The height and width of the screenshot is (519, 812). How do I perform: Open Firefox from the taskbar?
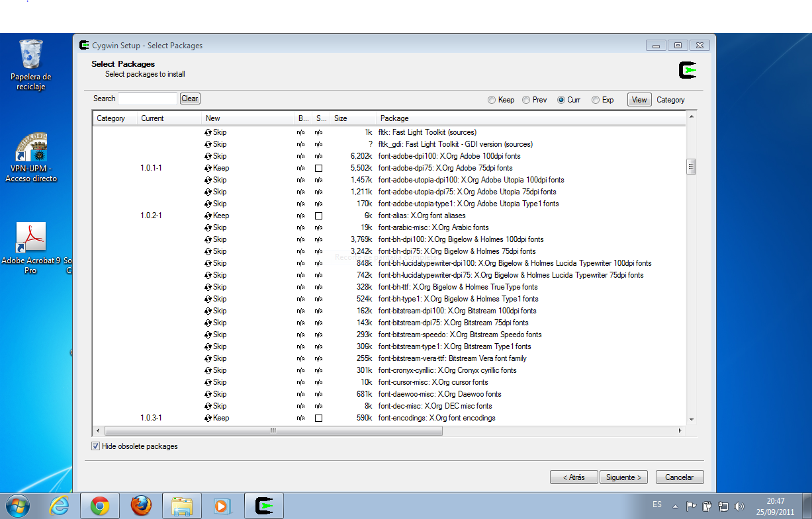coord(141,506)
